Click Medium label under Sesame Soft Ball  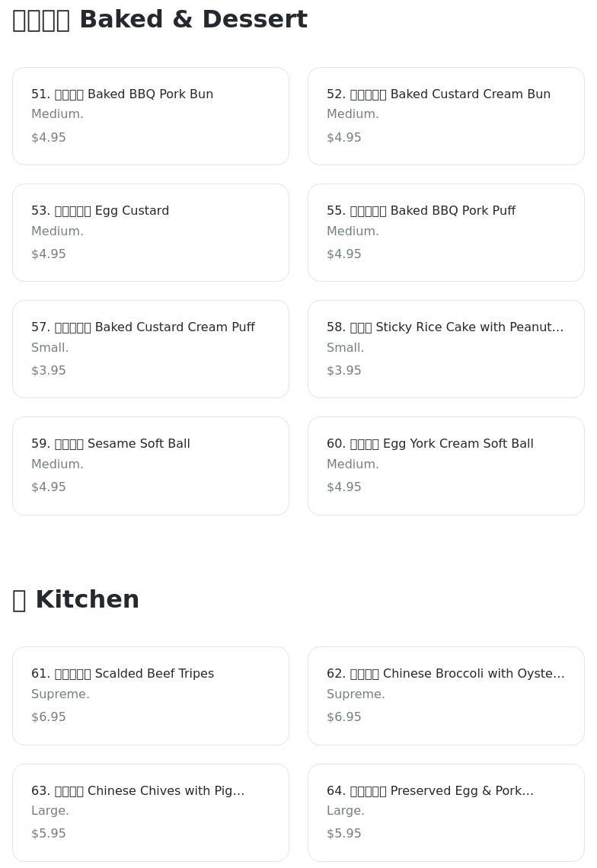57,464
